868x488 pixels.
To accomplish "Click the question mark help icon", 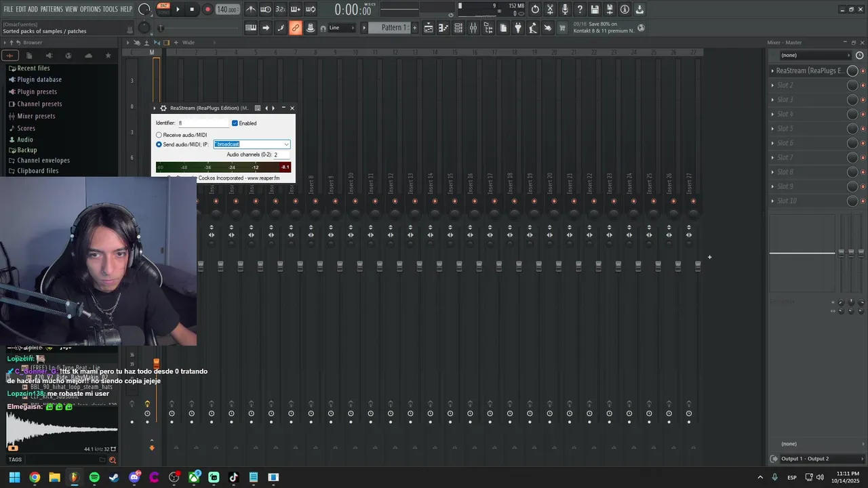I will coord(580,9).
